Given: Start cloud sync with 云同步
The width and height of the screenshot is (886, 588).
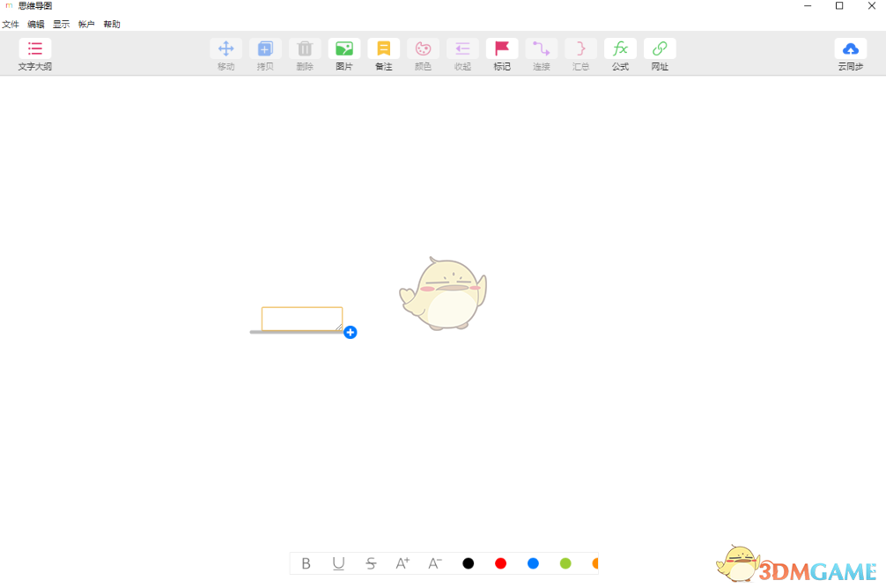Looking at the screenshot, I should tap(849, 55).
